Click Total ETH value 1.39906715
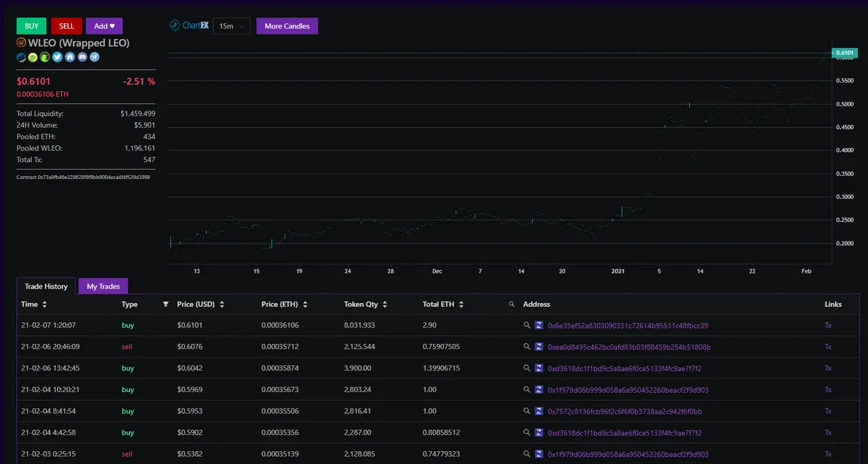The width and height of the screenshot is (868, 464). click(441, 368)
